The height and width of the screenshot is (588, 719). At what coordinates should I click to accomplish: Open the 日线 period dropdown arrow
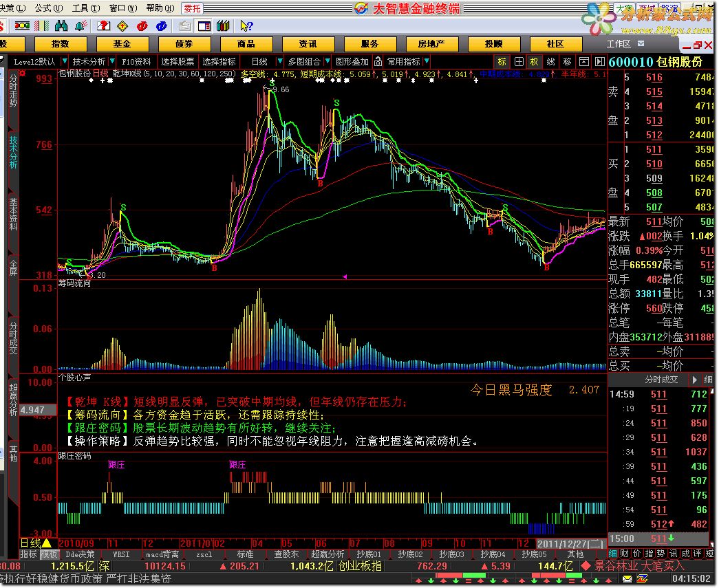coord(280,61)
